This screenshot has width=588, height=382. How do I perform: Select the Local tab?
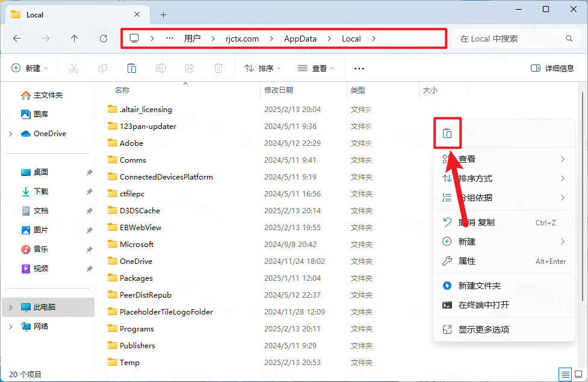(77, 15)
